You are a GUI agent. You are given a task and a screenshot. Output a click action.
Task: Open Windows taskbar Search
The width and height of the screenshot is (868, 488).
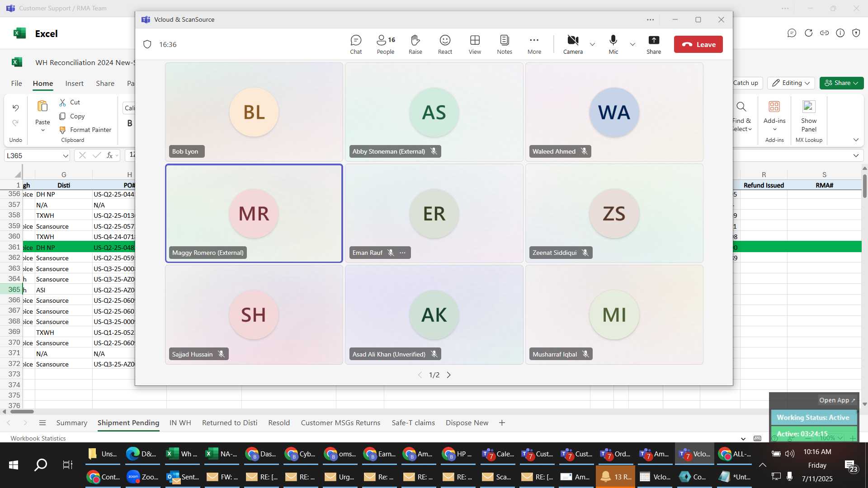point(41,465)
